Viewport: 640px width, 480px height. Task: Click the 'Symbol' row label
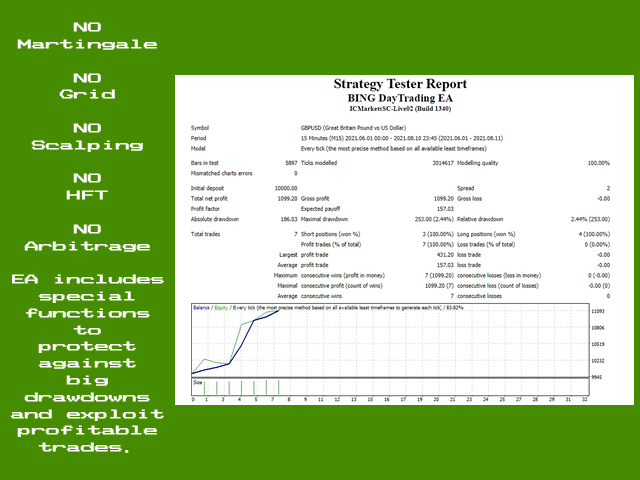tap(200, 128)
